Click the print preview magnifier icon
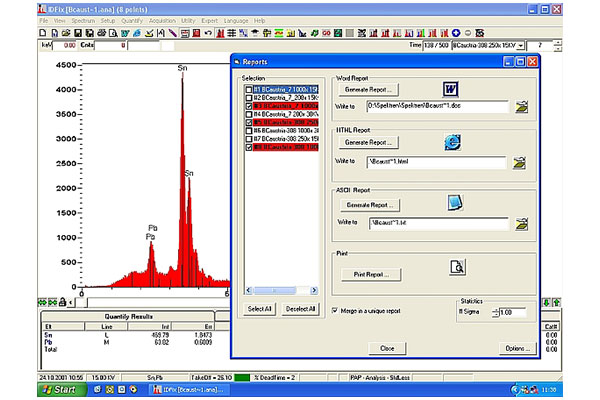The height and width of the screenshot is (400, 600). pos(458,268)
